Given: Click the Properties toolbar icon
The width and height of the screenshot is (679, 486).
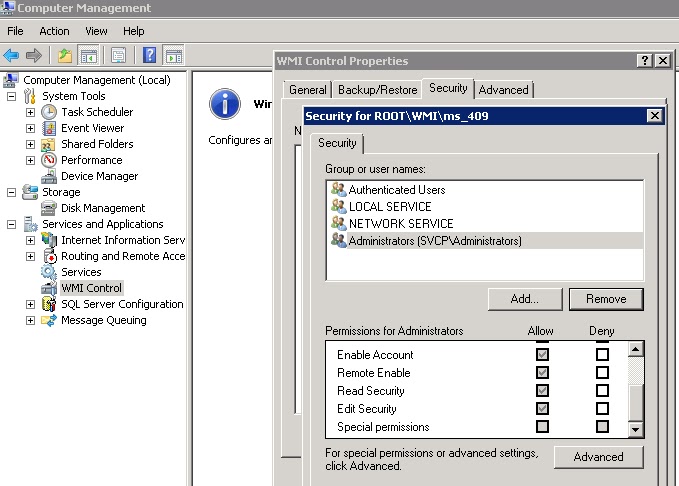Looking at the screenshot, I should tap(118, 55).
